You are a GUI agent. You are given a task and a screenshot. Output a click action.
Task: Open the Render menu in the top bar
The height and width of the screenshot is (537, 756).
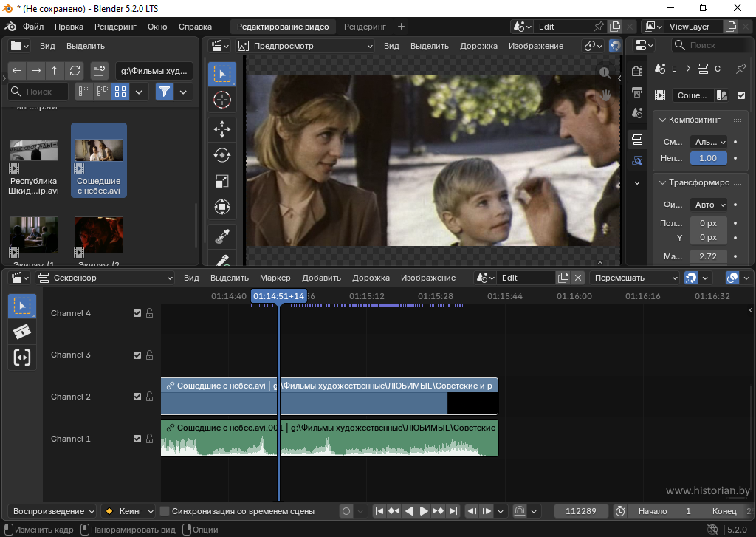click(115, 27)
